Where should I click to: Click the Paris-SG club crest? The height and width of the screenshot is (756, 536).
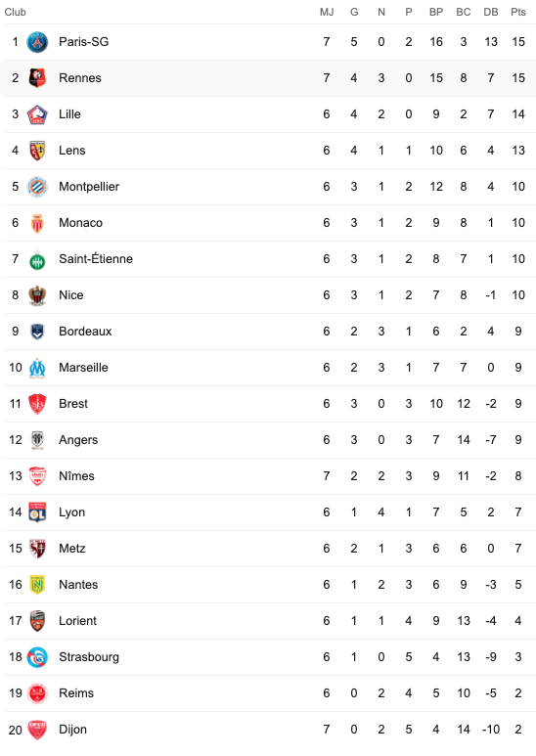pos(37,42)
